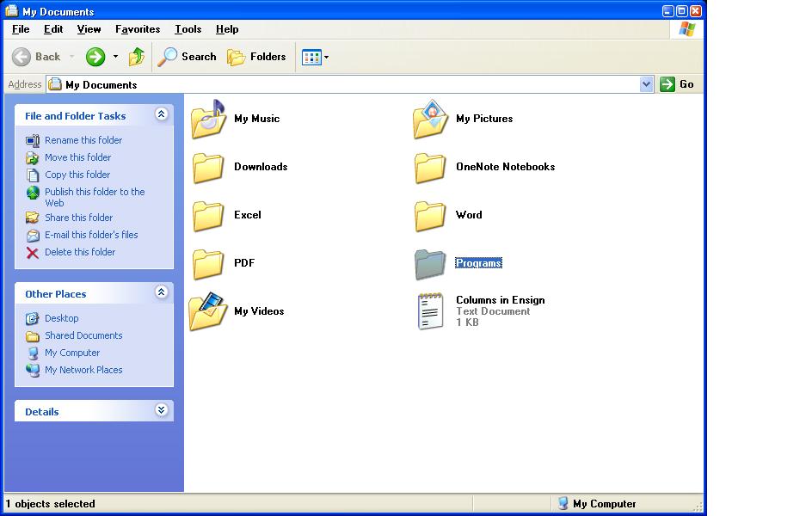
Task: Open the Help menu
Action: (x=227, y=29)
